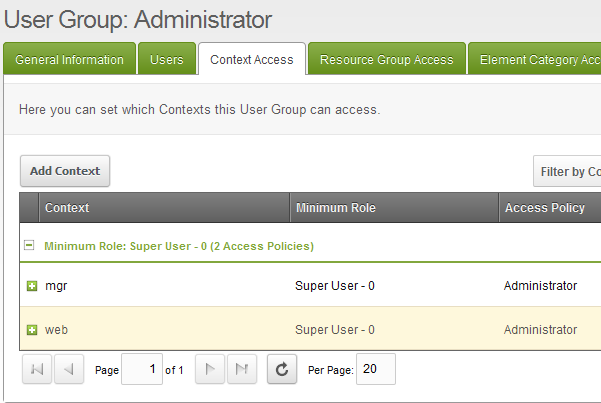Switch to the Users tab
Screen dimensions: 601x403
tap(166, 60)
